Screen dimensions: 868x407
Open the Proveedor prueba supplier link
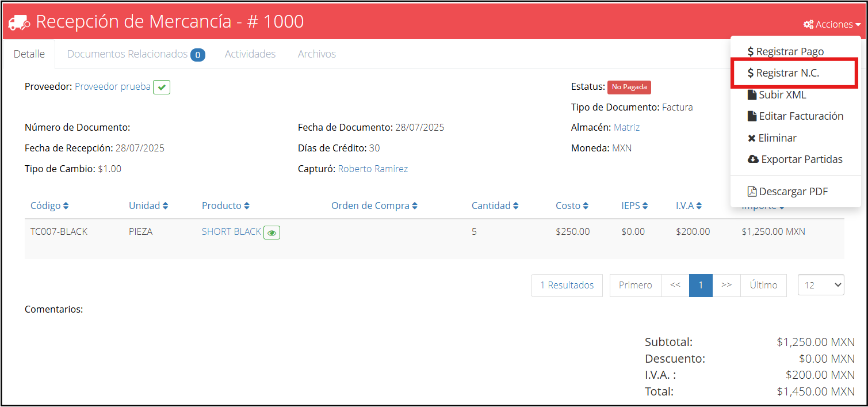113,86
